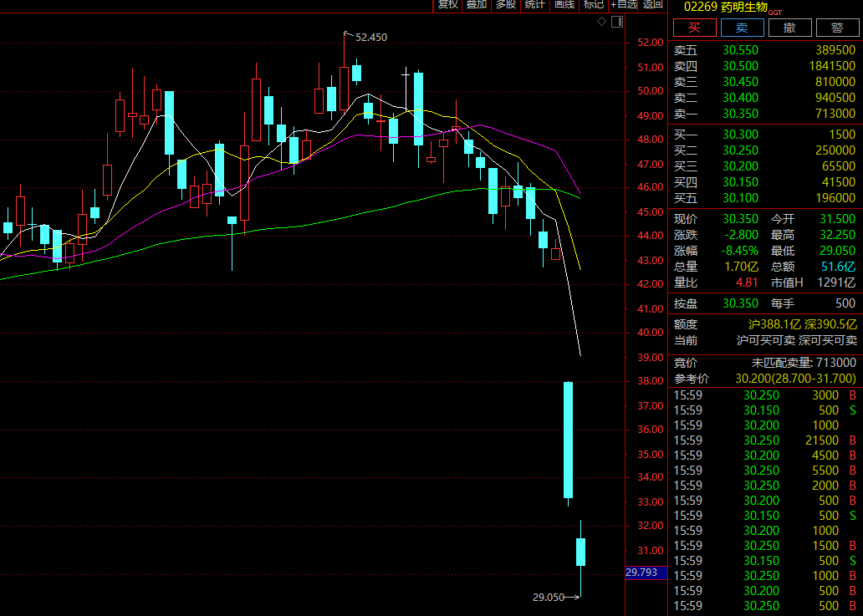The height and width of the screenshot is (616, 863).
Task: Click the 21500 B tick trade row
Action: pyautogui.click(x=765, y=440)
